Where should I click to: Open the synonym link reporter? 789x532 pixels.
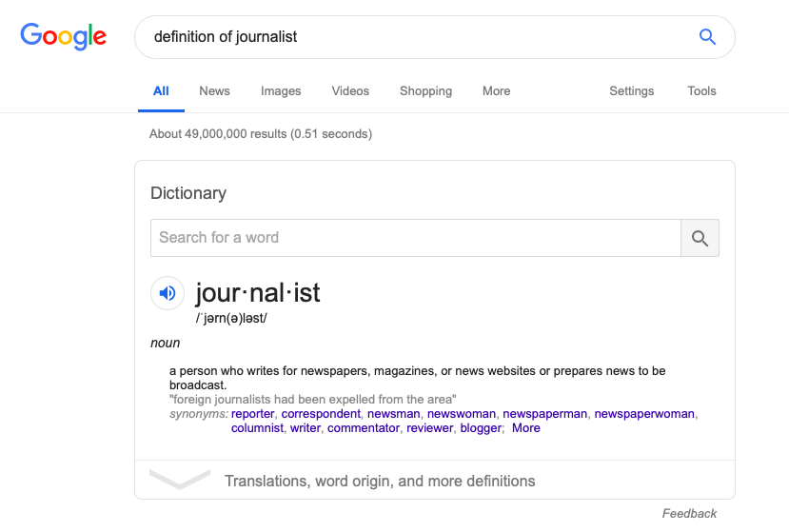coord(252,414)
